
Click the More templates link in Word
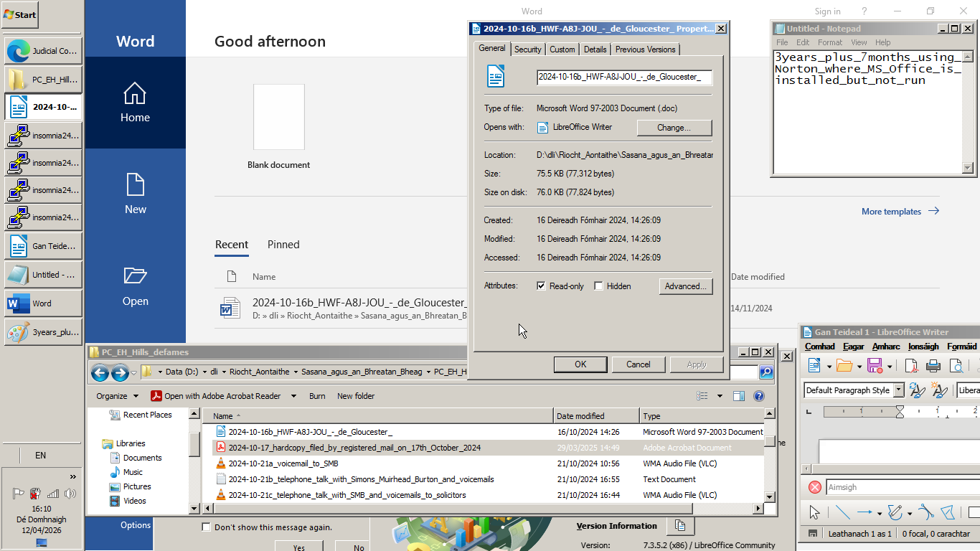coord(900,212)
